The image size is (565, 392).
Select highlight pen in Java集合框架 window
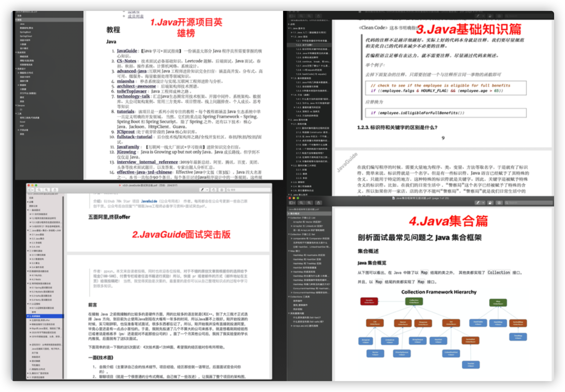[x=478, y=203]
